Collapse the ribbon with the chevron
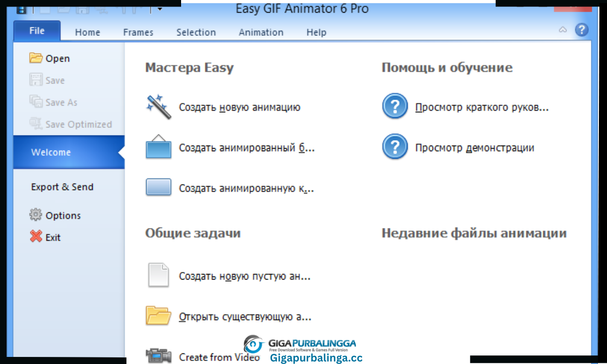 (x=562, y=30)
